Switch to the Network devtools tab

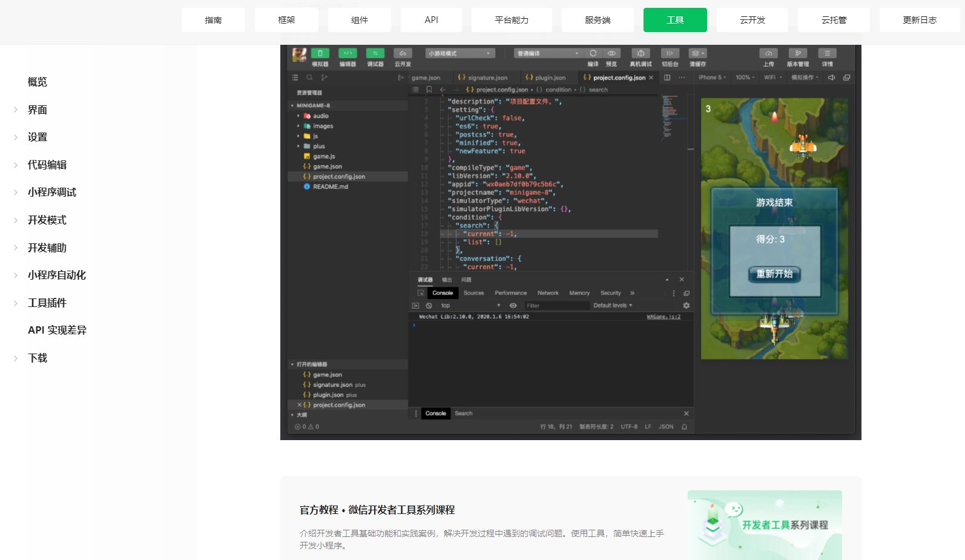coord(548,293)
